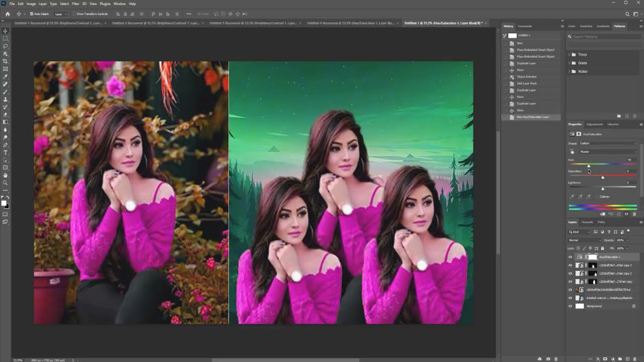Screen dimensions: 644x362
Task: Open the Add adjustment layer menu in Layers panel
Action: 611,359
